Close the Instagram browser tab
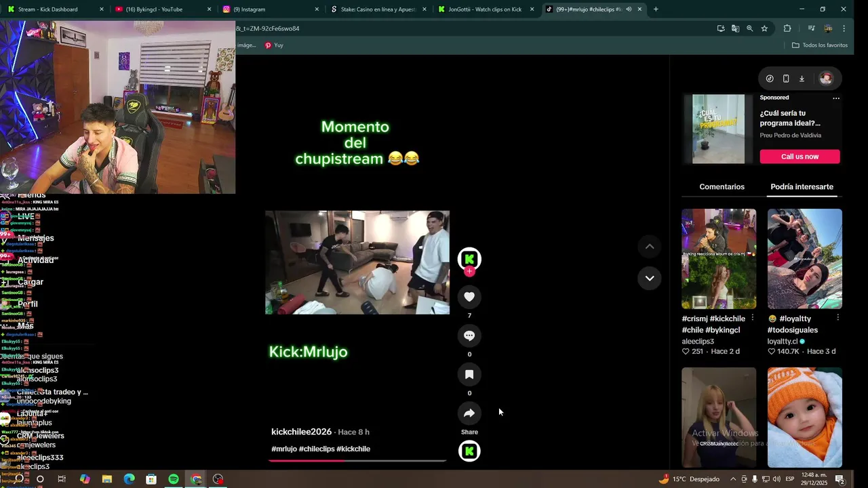The height and width of the screenshot is (488, 868). pyautogui.click(x=317, y=9)
